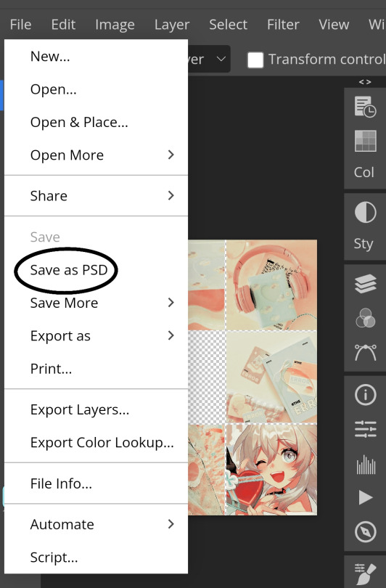This screenshot has height=588, width=386.
Task: Open the Navigator compass icon
Action: [x=365, y=532]
